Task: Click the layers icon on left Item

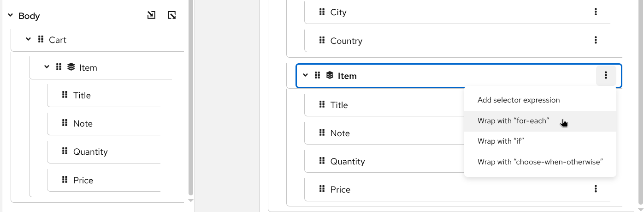Action: (71, 67)
